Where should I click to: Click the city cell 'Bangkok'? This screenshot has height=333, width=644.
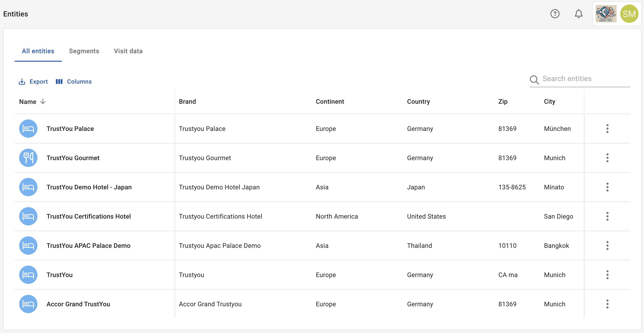click(556, 246)
